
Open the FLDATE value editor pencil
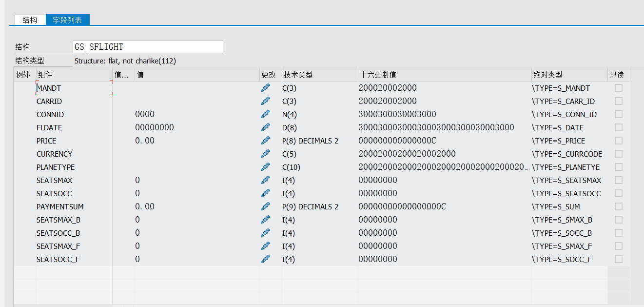click(x=265, y=127)
